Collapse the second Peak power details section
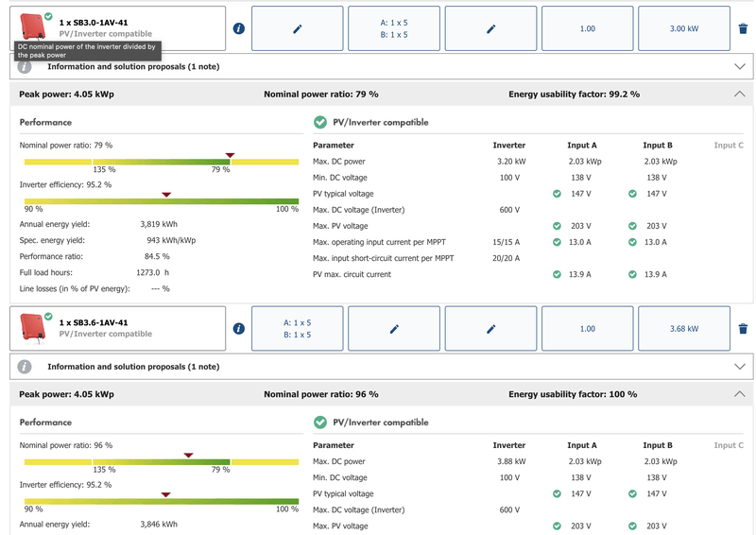 (x=740, y=394)
